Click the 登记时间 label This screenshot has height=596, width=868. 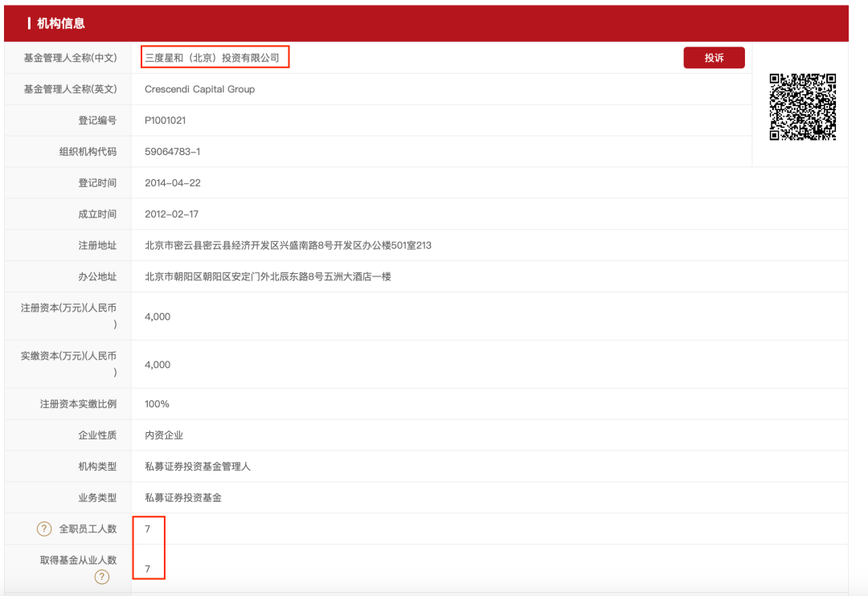coord(97,182)
